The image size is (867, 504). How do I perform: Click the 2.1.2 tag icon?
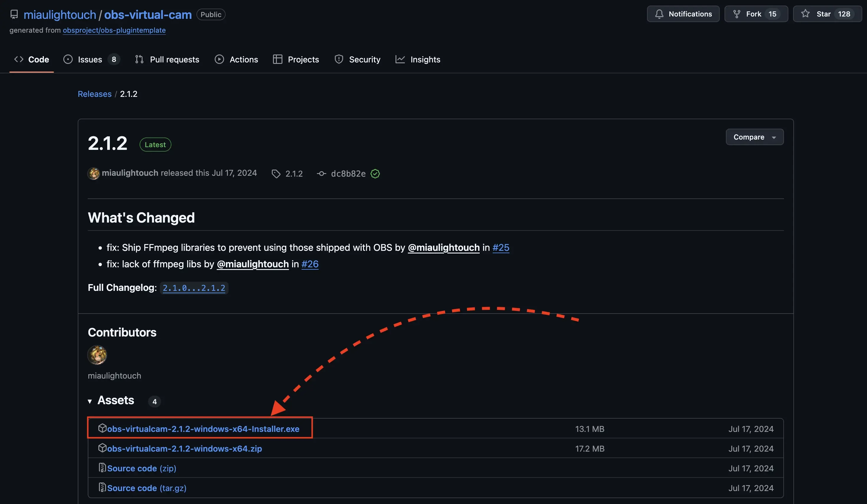coord(276,174)
